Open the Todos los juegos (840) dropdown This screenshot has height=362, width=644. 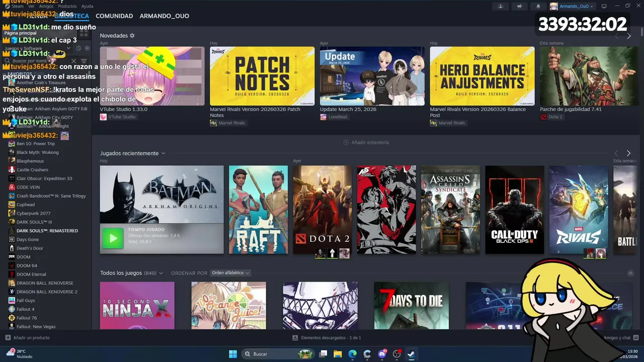click(x=161, y=273)
